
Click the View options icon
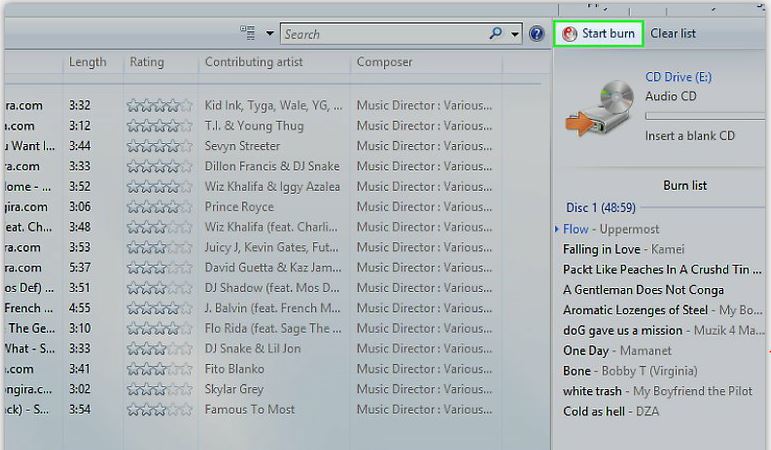click(248, 34)
